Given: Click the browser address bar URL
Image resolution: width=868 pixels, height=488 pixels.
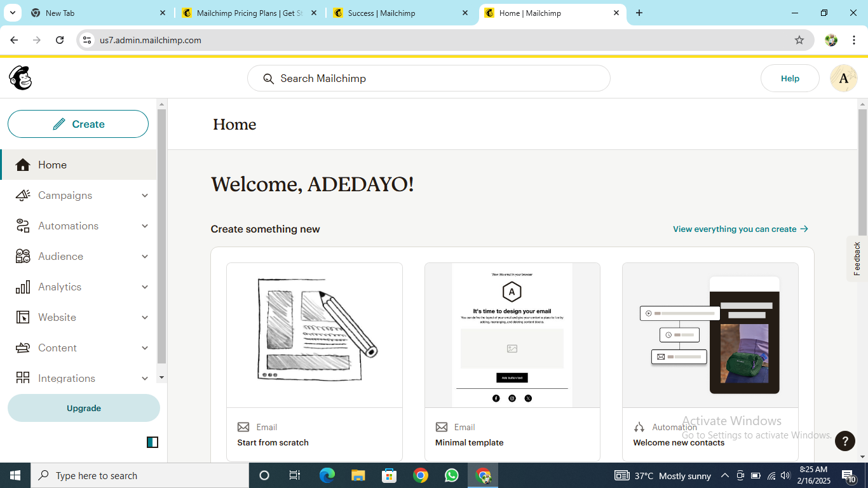Looking at the screenshot, I should [151, 40].
